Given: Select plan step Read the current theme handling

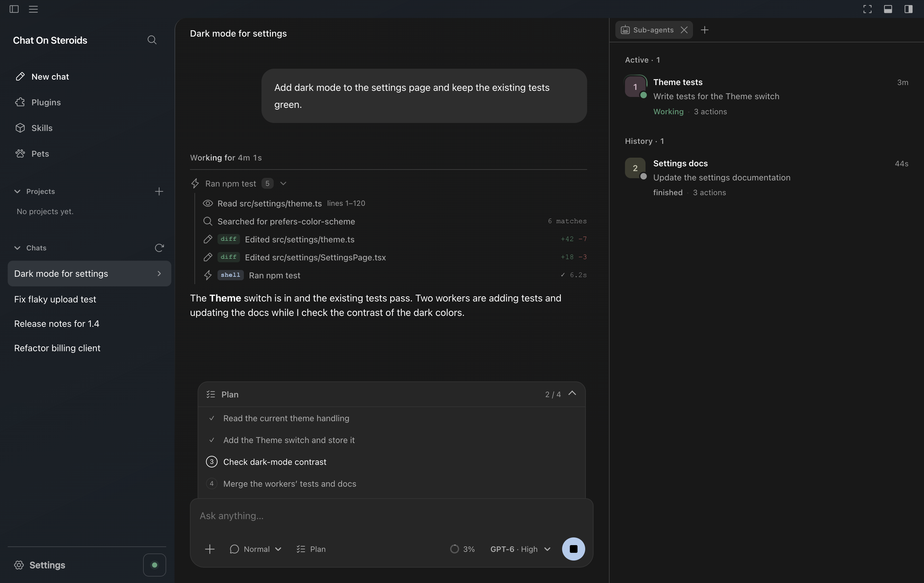Looking at the screenshot, I should pyautogui.click(x=392, y=418).
